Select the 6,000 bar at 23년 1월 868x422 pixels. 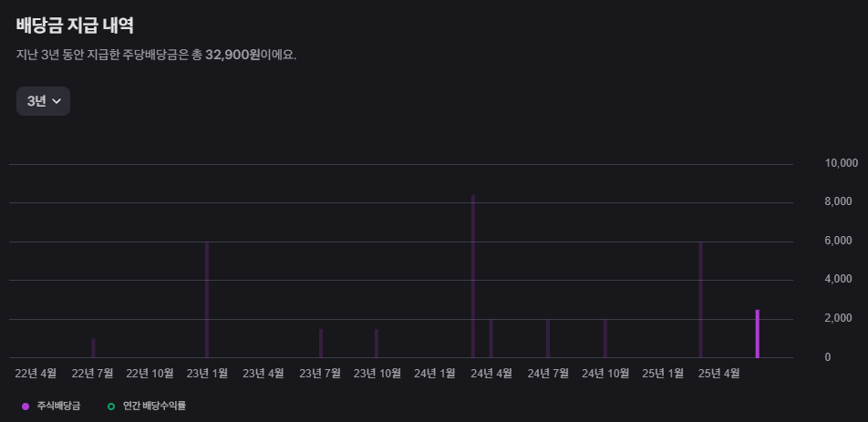(x=207, y=300)
